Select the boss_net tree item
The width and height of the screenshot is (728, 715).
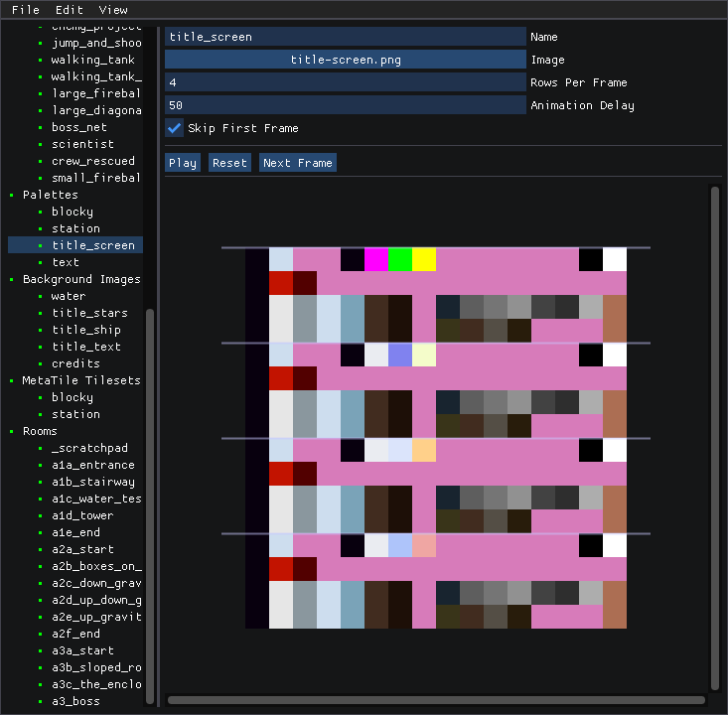tap(78, 127)
